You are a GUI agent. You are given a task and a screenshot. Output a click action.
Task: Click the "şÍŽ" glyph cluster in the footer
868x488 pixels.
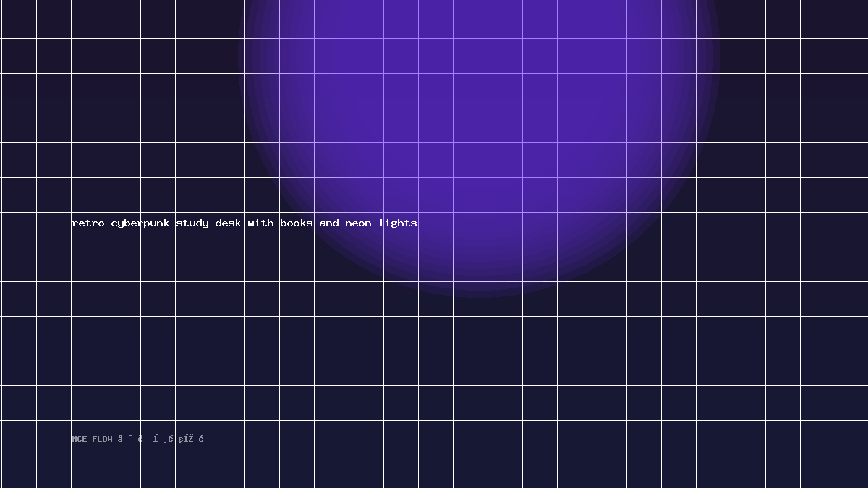click(x=185, y=439)
